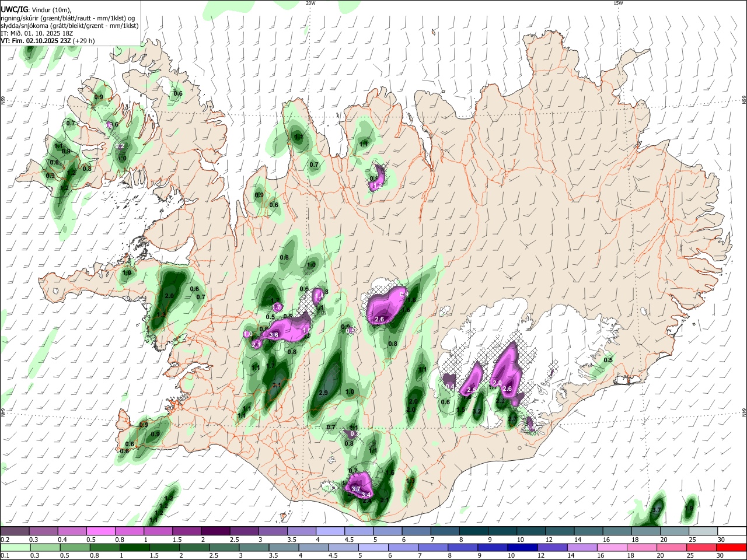Pick the darkest purple 2 swatch in upper legend
Image resolution: width=747 pixels, height=560 pixels.
click(x=215, y=531)
